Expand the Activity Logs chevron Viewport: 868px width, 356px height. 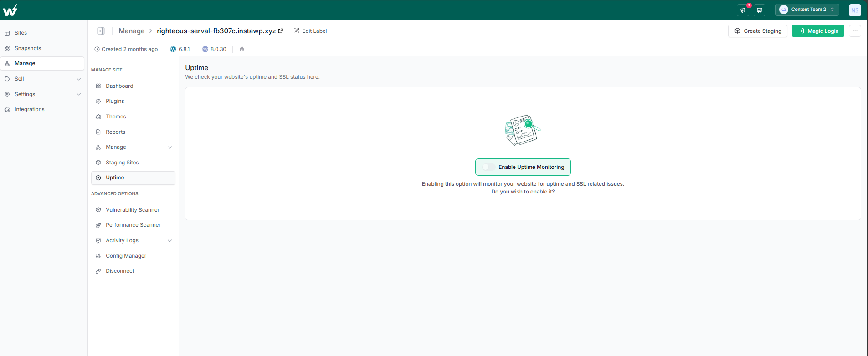(x=170, y=241)
